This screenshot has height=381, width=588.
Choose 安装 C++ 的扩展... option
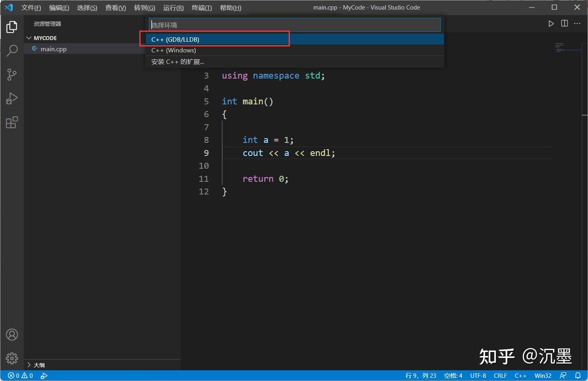(295, 62)
